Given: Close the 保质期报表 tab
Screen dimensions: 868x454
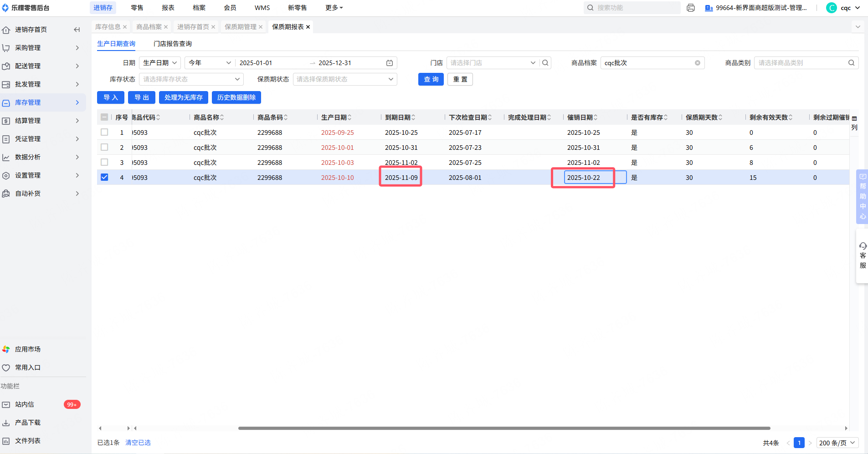Looking at the screenshot, I should click(x=308, y=27).
